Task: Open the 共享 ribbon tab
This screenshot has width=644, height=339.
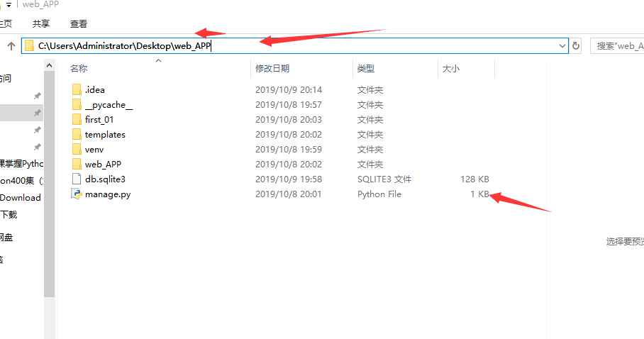Action: click(x=41, y=24)
